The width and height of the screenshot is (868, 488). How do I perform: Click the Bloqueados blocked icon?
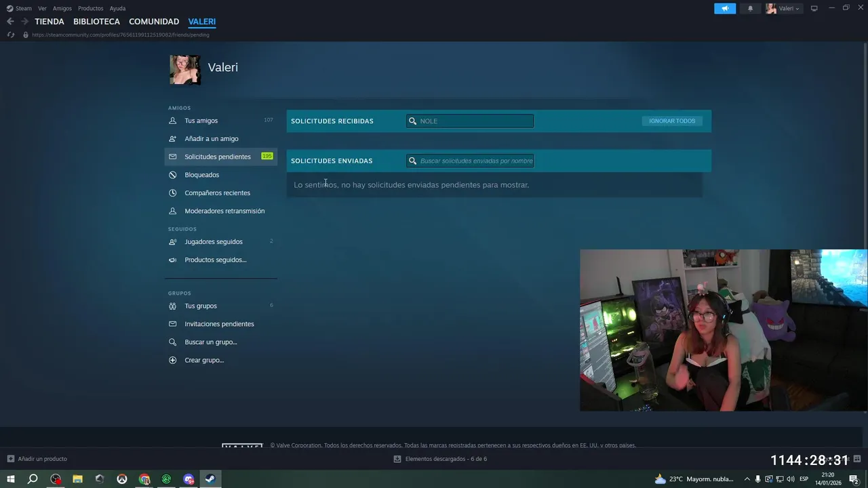click(x=172, y=175)
